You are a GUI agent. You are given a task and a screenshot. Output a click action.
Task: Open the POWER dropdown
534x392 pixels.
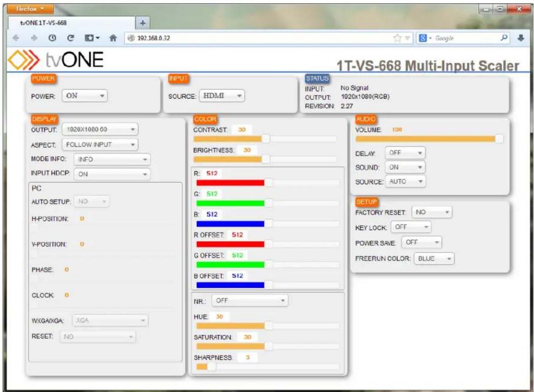[84, 96]
